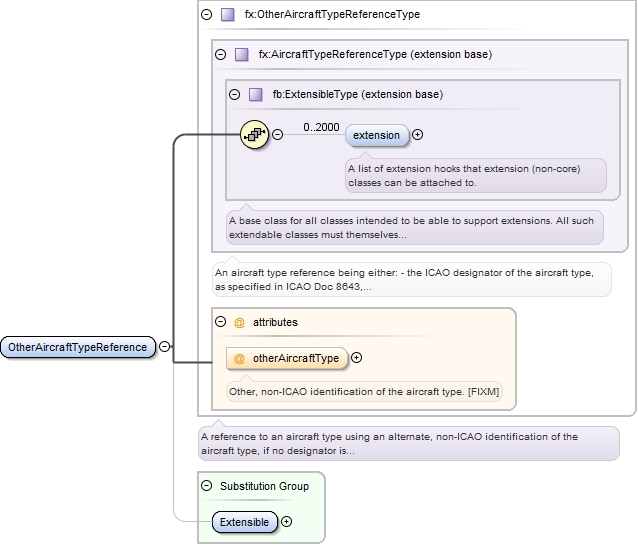Collapse the sequence compositor's minus toggle
This screenshot has width=638, height=545.
[277, 134]
